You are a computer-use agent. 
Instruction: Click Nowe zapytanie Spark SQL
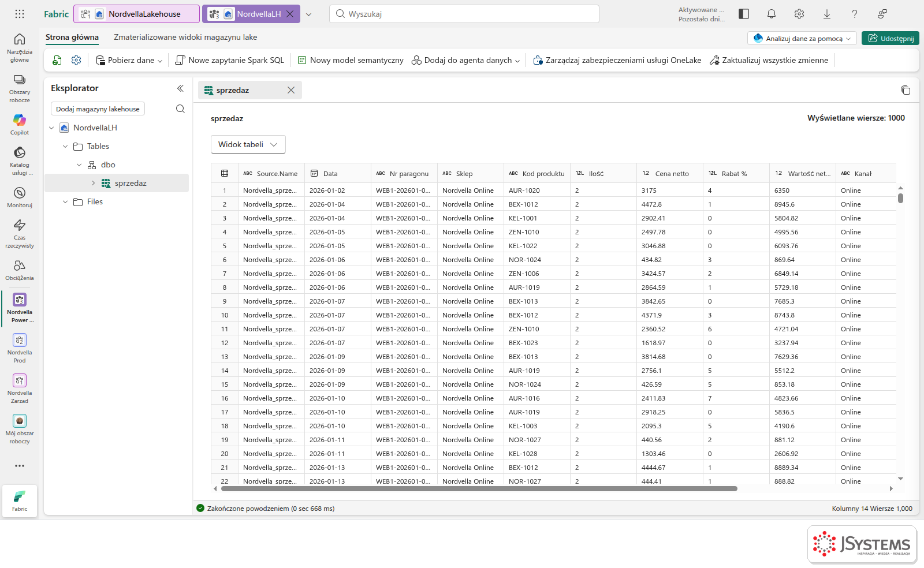tap(230, 60)
